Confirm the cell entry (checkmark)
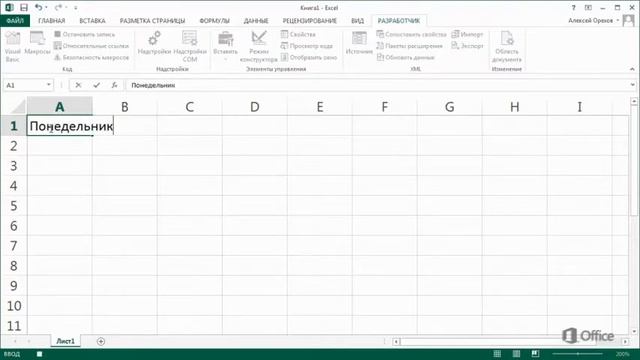The width and height of the screenshot is (640, 360). click(96, 85)
